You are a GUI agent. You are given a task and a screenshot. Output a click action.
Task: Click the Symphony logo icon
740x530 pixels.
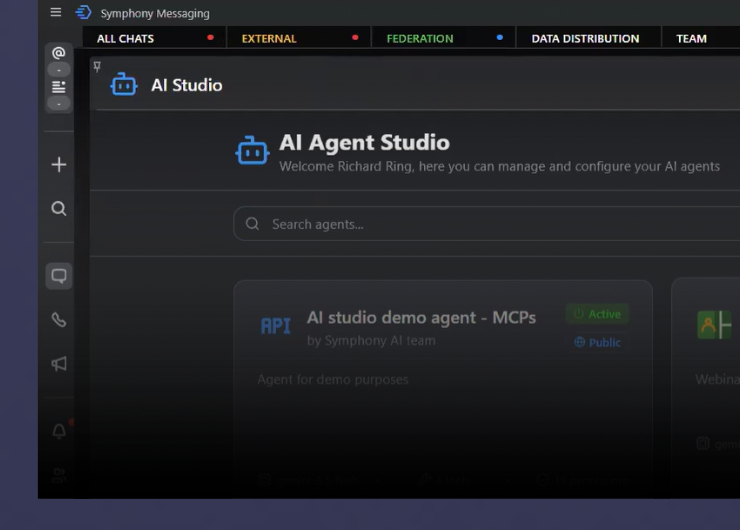pyautogui.click(x=84, y=12)
